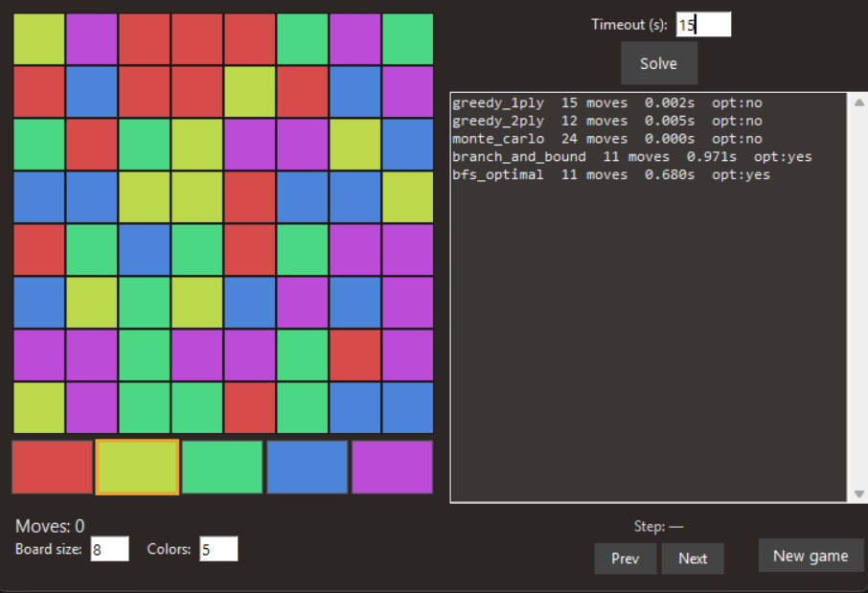The height and width of the screenshot is (593, 868).
Task: Select the branch_and_bound solver result
Action: pyautogui.click(x=632, y=157)
